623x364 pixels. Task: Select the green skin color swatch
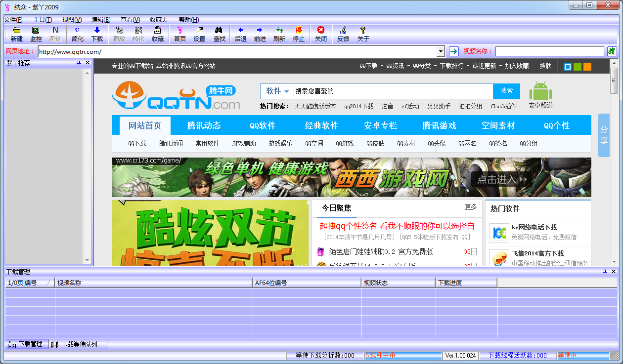[x=578, y=67]
